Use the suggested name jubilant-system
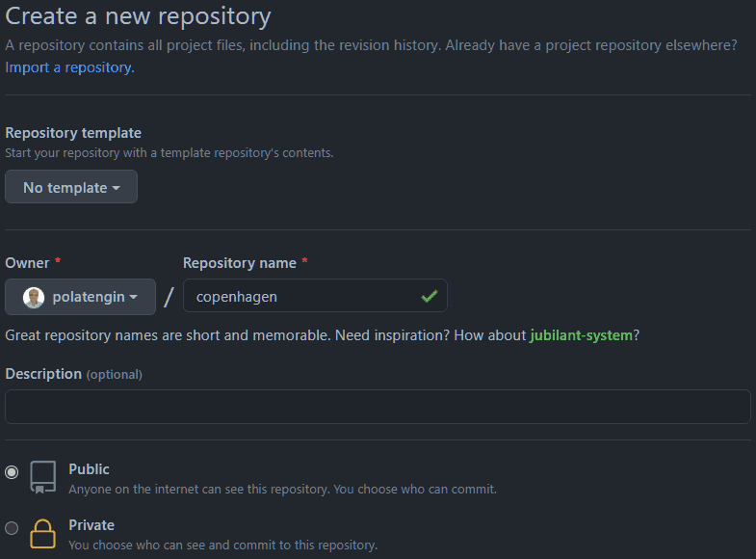Viewport: 756px width, 559px height. pos(581,335)
